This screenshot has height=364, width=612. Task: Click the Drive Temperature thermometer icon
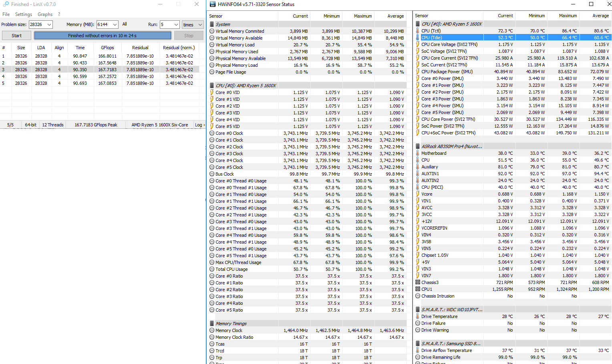pyautogui.click(x=418, y=316)
